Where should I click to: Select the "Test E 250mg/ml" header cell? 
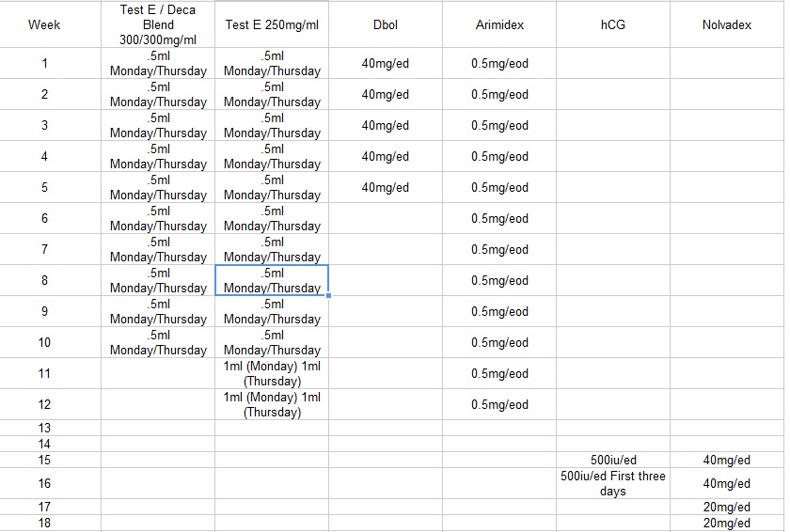point(272,24)
